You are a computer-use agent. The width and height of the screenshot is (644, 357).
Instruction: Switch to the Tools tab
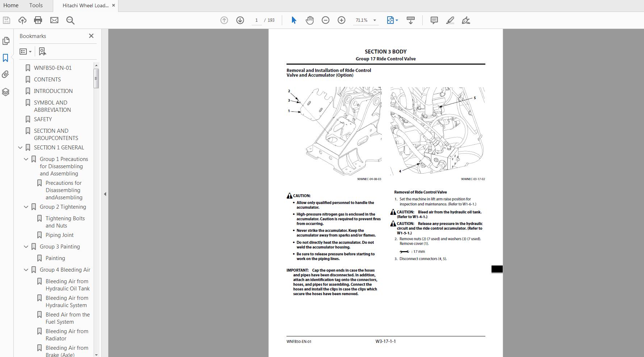[x=35, y=5]
